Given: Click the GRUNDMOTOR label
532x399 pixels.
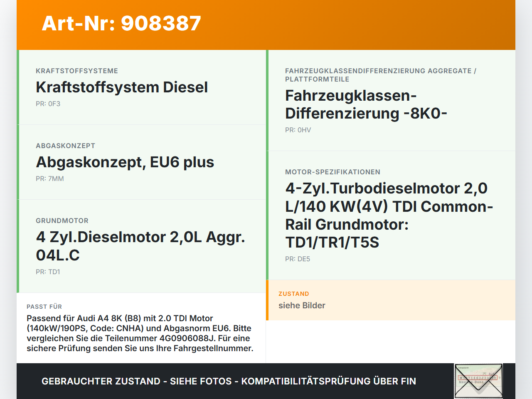Looking at the screenshot, I should (x=62, y=221).
